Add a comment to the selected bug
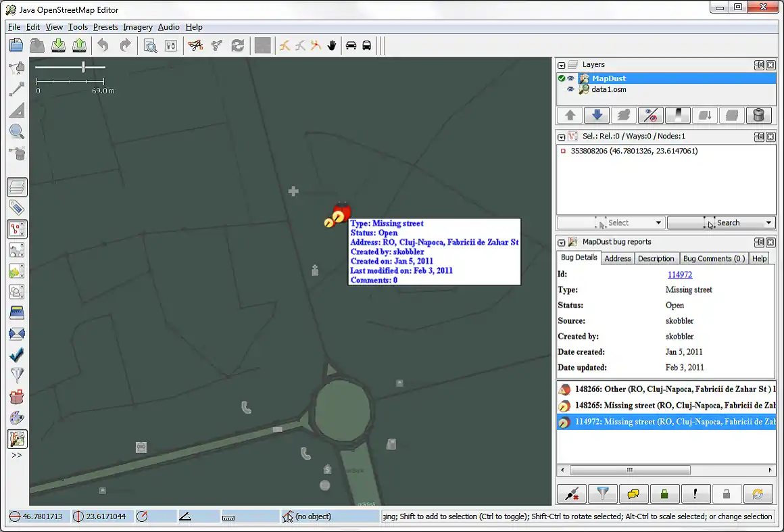The height and width of the screenshot is (532, 784). pos(633,493)
